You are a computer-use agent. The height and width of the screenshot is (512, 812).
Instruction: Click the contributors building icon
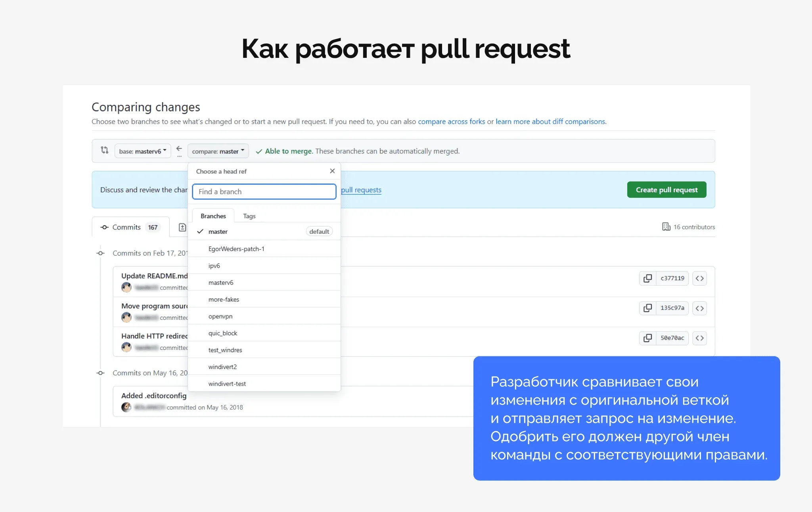pos(666,227)
